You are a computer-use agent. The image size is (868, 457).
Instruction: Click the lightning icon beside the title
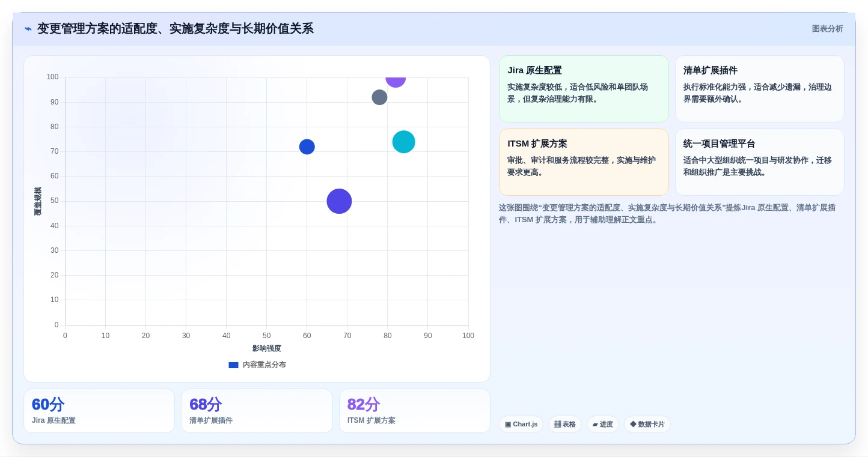click(x=28, y=29)
